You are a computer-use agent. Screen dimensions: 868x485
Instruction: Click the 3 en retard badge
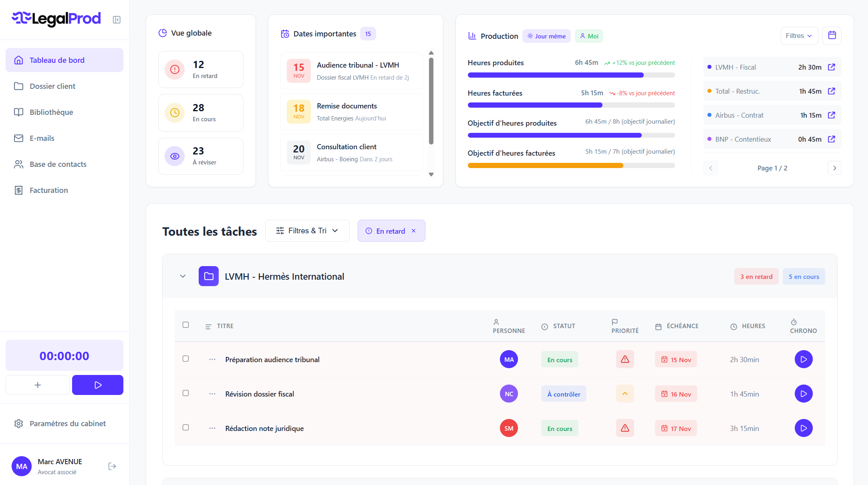pyautogui.click(x=756, y=277)
